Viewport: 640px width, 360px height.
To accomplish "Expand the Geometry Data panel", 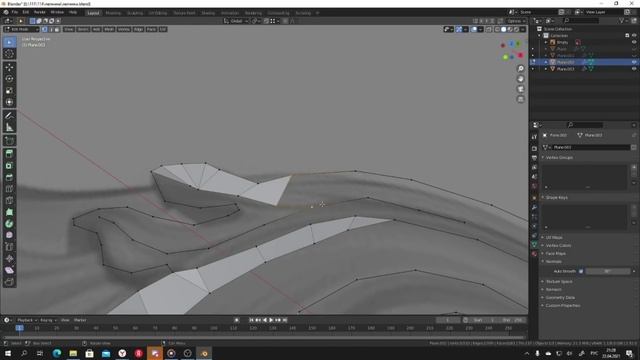I will click(560, 298).
